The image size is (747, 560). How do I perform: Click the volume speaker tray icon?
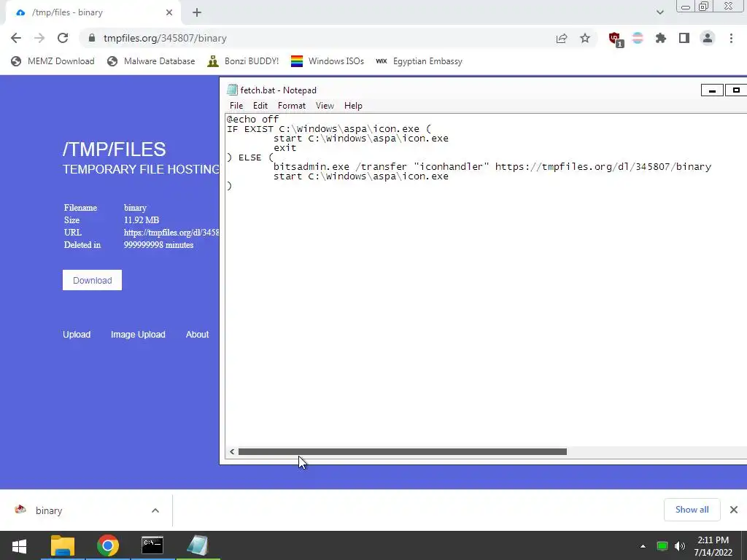(x=680, y=545)
